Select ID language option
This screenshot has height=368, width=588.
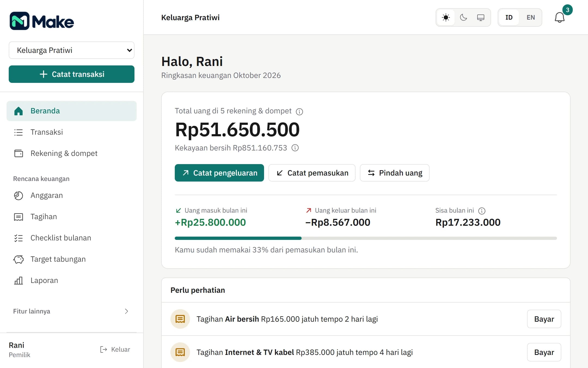509,17
